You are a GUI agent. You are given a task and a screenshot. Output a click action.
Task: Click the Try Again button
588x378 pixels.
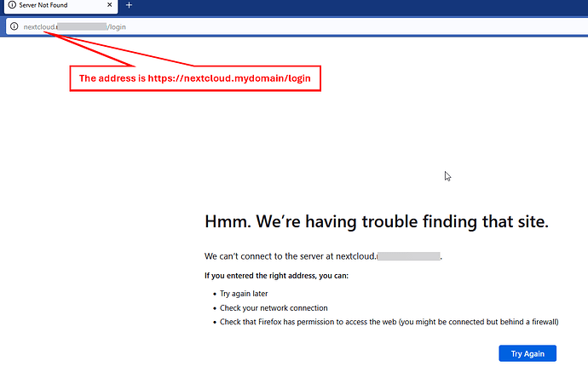coord(527,353)
